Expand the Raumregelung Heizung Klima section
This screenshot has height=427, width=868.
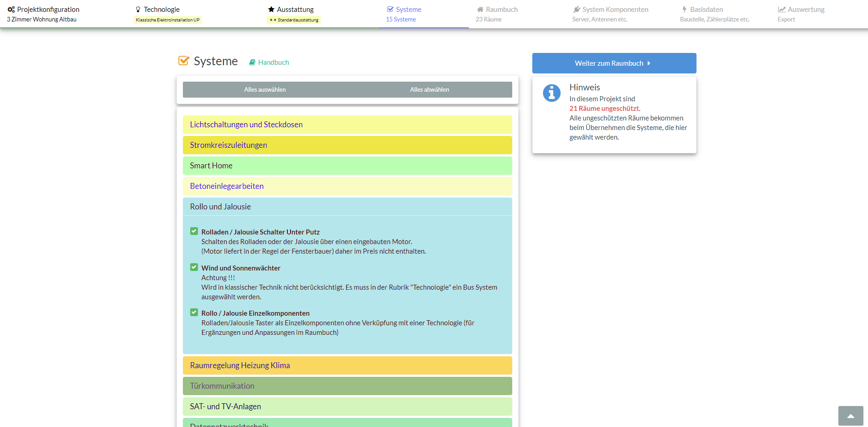pos(240,365)
